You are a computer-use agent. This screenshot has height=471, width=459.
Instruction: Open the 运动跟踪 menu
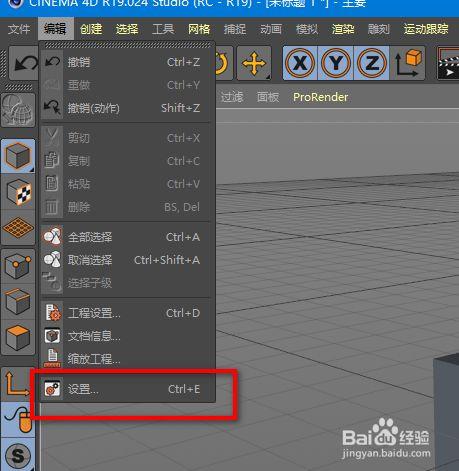(x=426, y=29)
